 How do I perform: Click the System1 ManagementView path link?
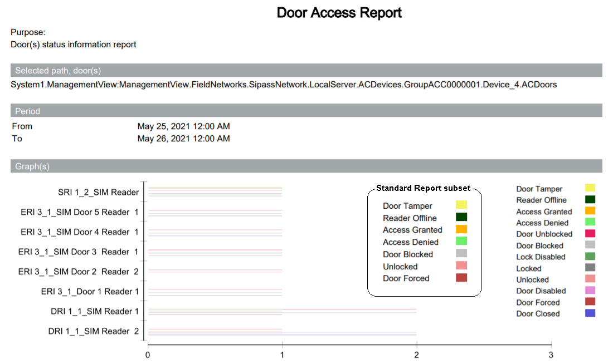(x=284, y=85)
